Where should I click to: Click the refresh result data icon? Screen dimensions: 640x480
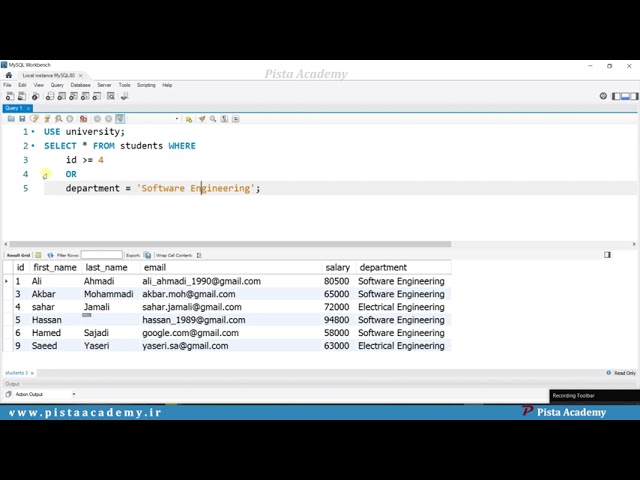tap(50, 255)
